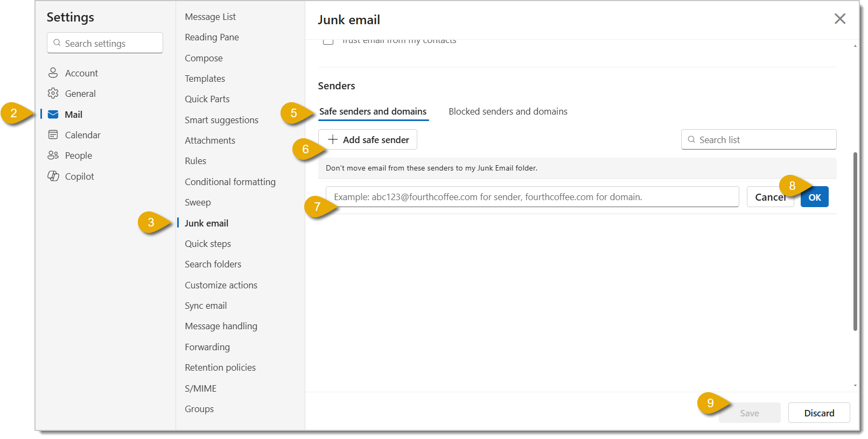The width and height of the screenshot is (868, 439).
Task: Toggle Trust email from my contacts checkbox
Action: (x=328, y=40)
